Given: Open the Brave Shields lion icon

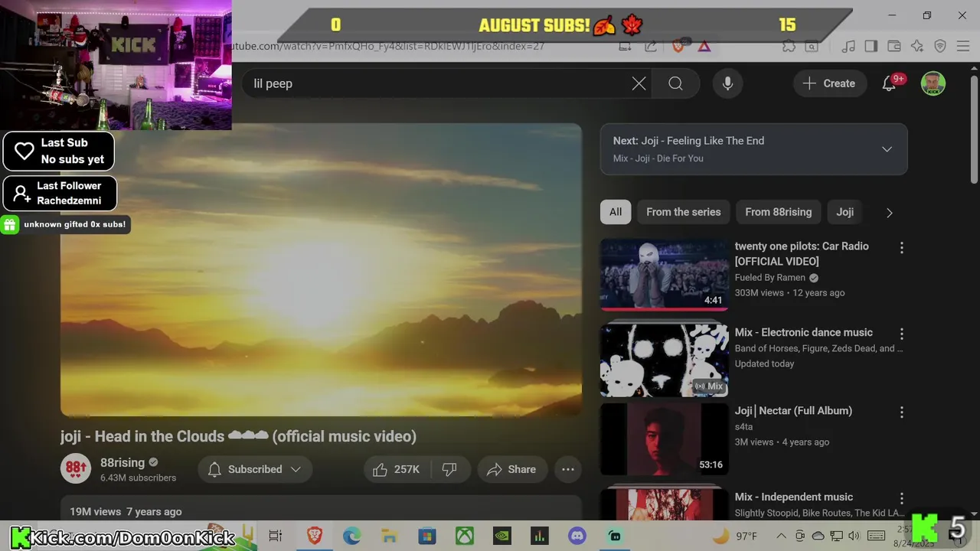Looking at the screenshot, I should [x=678, y=46].
